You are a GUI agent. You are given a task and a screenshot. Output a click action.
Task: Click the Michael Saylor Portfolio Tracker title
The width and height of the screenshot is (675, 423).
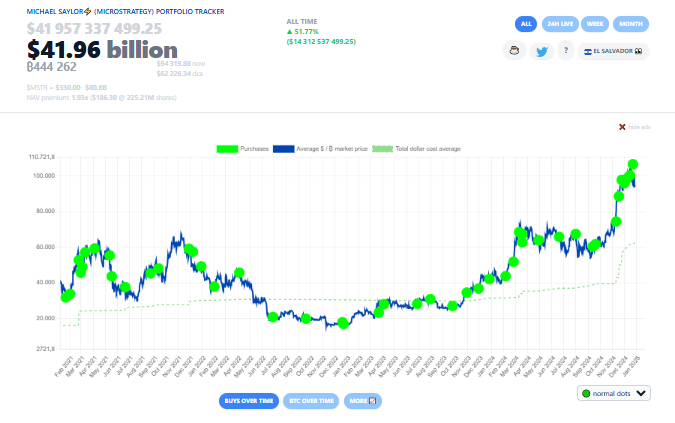coord(125,12)
